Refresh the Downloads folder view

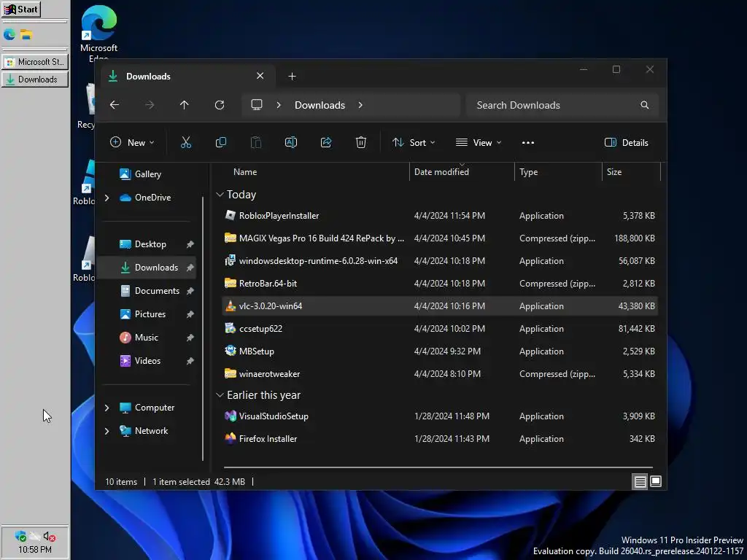coord(219,105)
